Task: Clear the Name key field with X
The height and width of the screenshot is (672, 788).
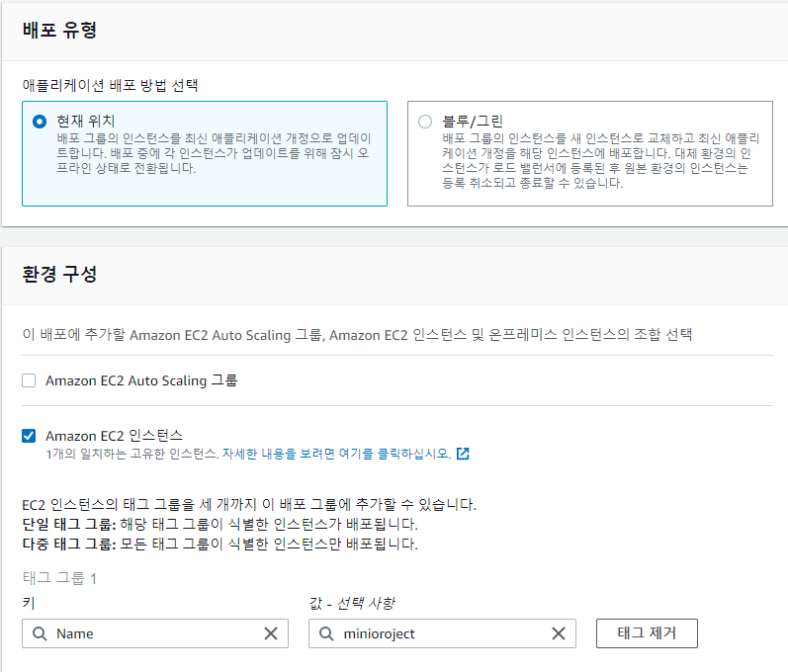Action: pyautogui.click(x=271, y=633)
